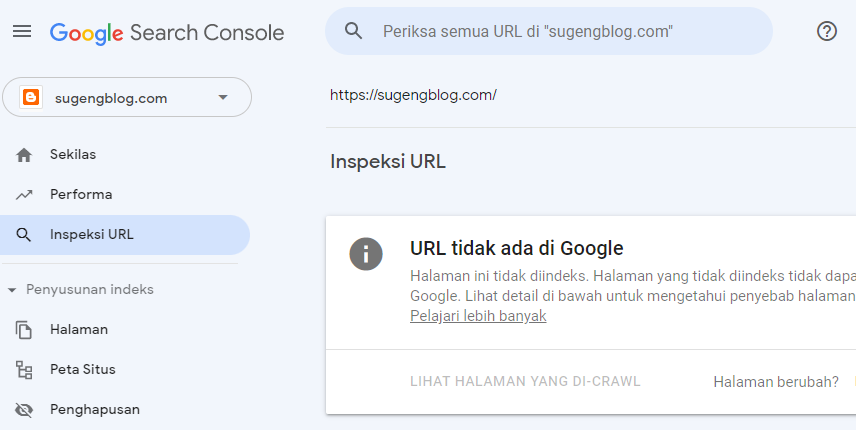This screenshot has height=430, width=856.
Task: Click the Pelajari lebih banyak link
Action: (478, 316)
